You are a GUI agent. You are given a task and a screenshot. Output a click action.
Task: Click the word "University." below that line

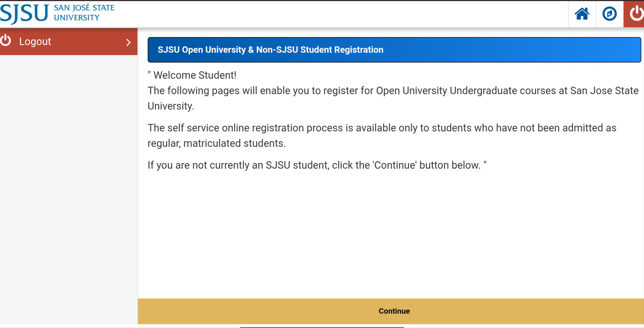coord(171,106)
